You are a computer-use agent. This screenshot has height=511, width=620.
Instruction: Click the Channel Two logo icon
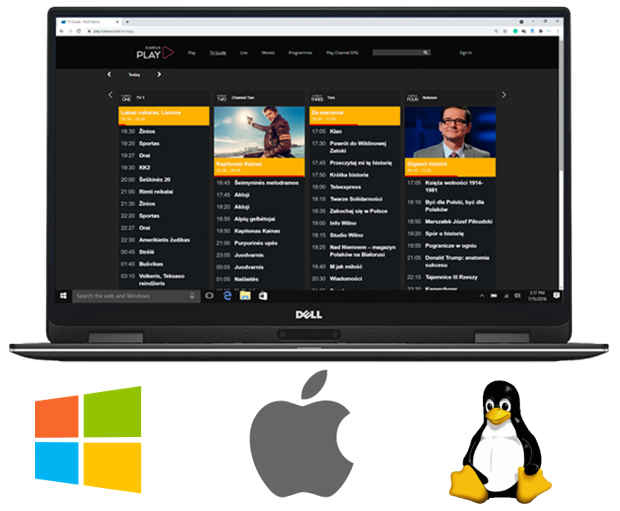221,98
